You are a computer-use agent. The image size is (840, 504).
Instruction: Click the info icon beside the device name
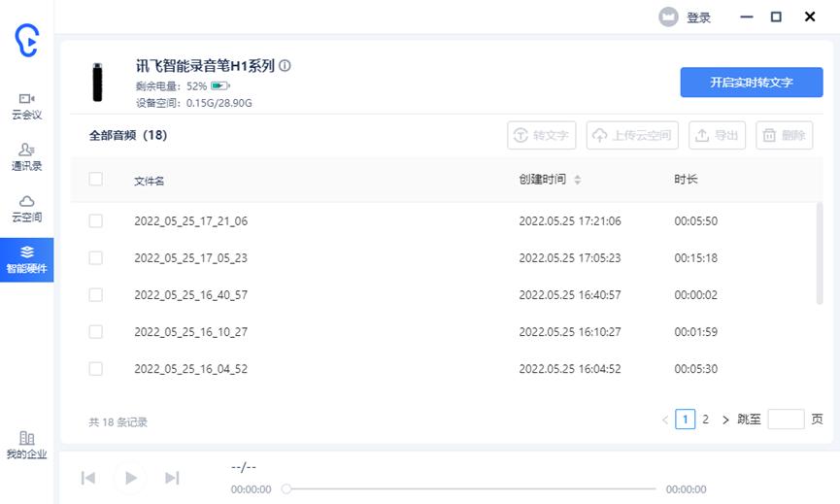[285, 66]
